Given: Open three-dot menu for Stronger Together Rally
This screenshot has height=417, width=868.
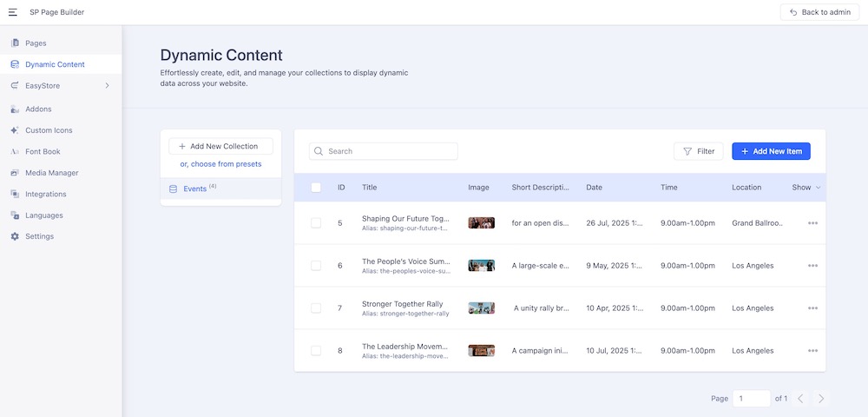Looking at the screenshot, I should point(812,308).
